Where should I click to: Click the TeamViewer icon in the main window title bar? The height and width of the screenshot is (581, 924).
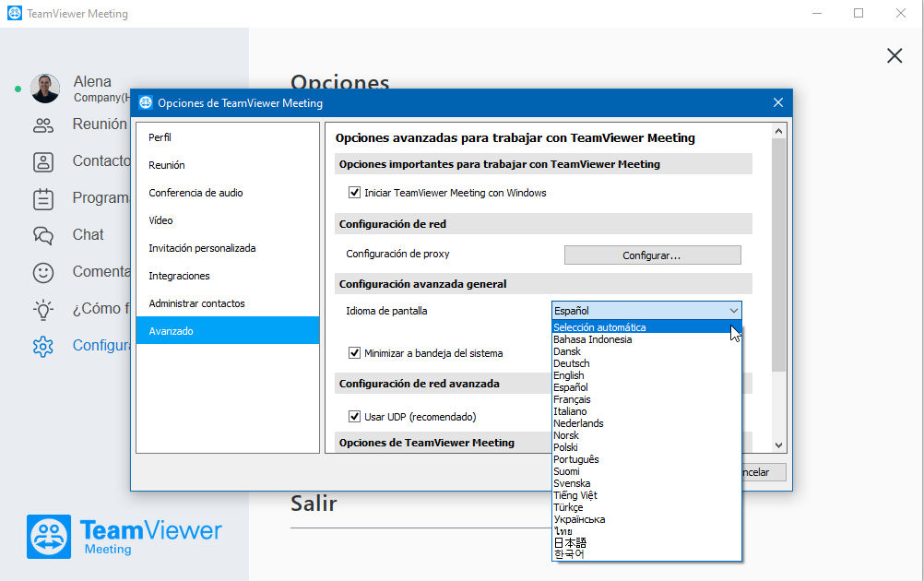click(x=15, y=13)
